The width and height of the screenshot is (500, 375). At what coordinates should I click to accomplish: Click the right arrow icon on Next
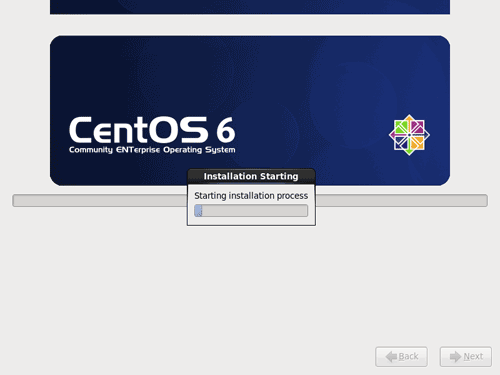[455, 357]
